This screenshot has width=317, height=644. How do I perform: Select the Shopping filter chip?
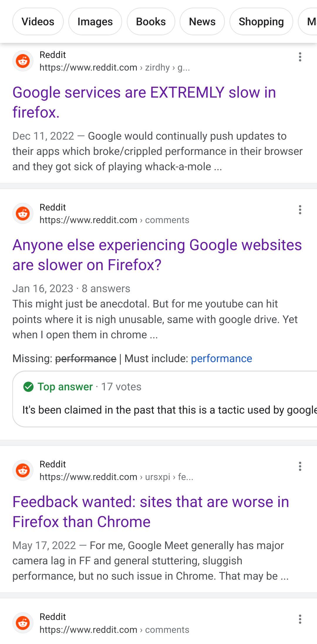[x=261, y=21]
